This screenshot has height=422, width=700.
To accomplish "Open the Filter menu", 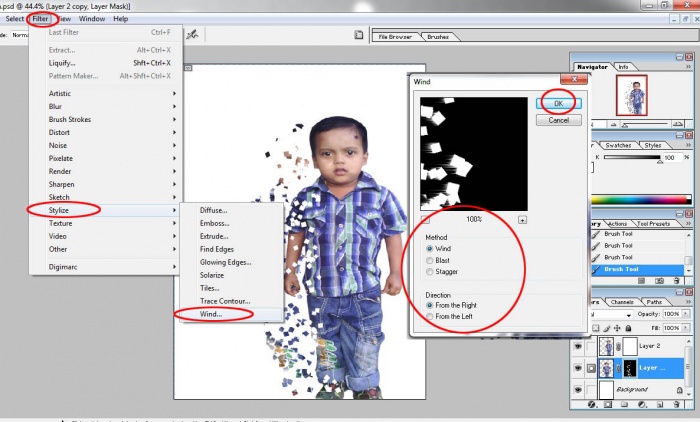I will pyautogui.click(x=40, y=19).
